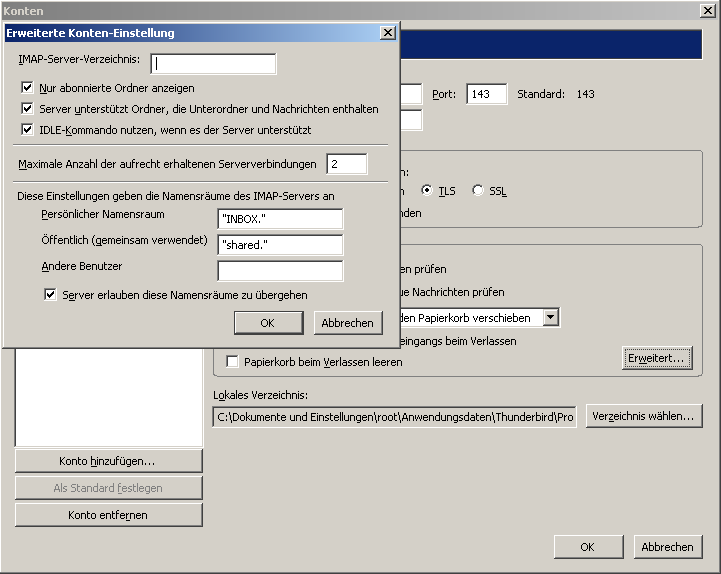Uncheck 'Server erlauben diese Namensräume' checkbox
The height and width of the screenshot is (574, 721).
pos(50,295)
